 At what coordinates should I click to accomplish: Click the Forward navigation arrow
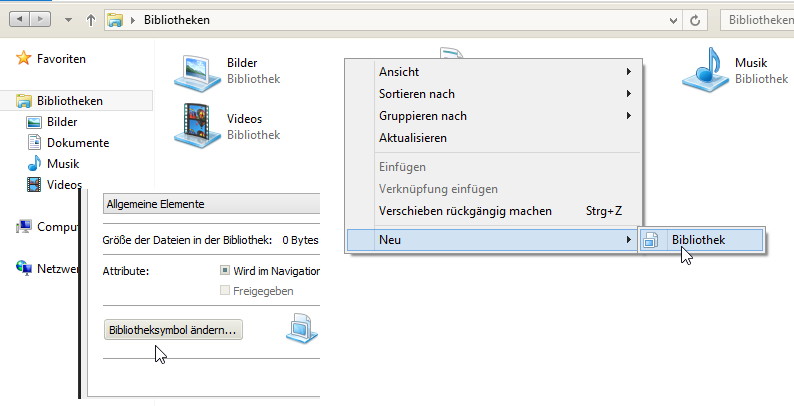coord(40,20)
